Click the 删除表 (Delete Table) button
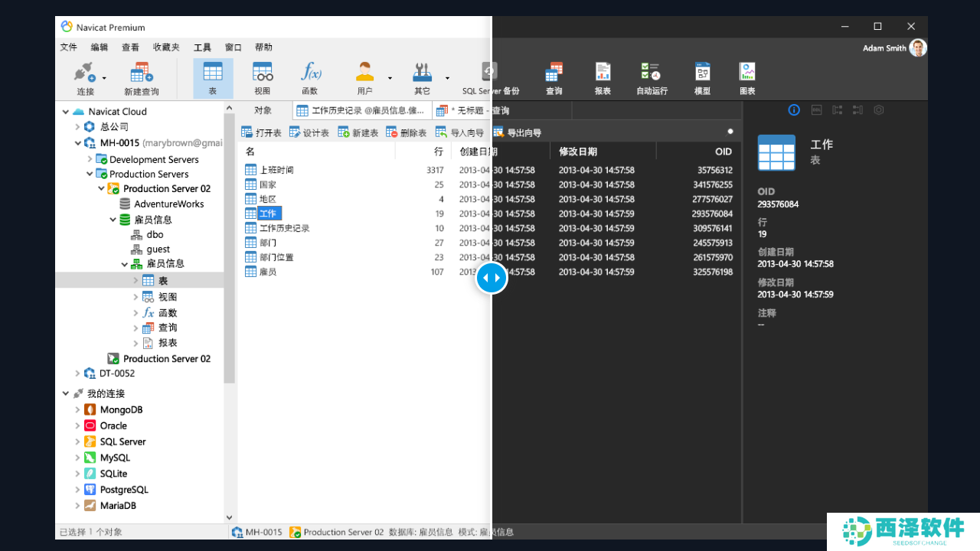This screenshot has width=980, height=551. [407, 132]
